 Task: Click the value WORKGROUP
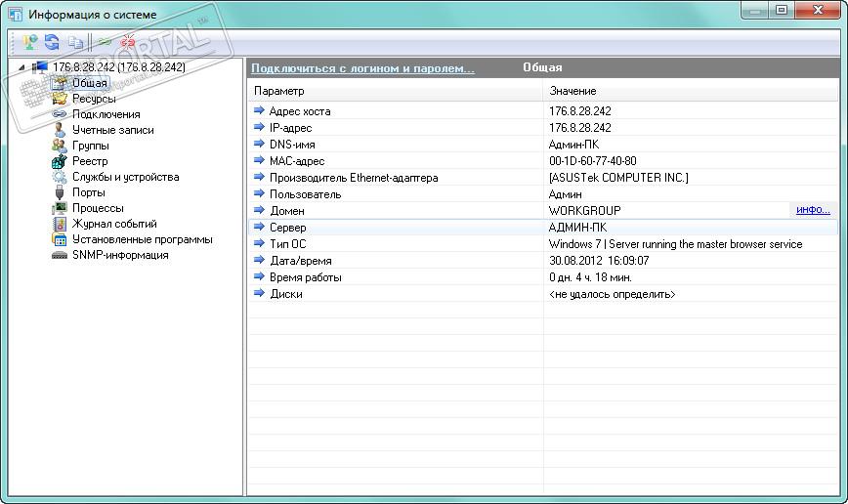[584, 210]
